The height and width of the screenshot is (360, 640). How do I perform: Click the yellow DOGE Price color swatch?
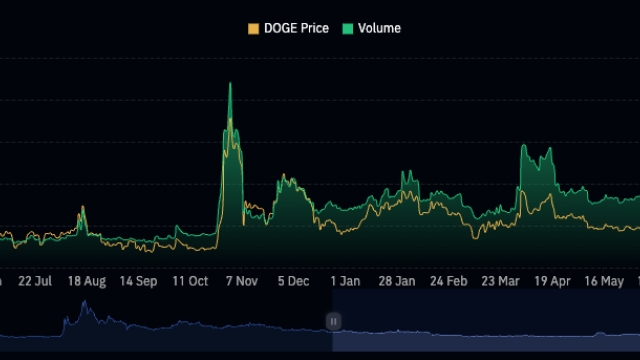point(253,29)
